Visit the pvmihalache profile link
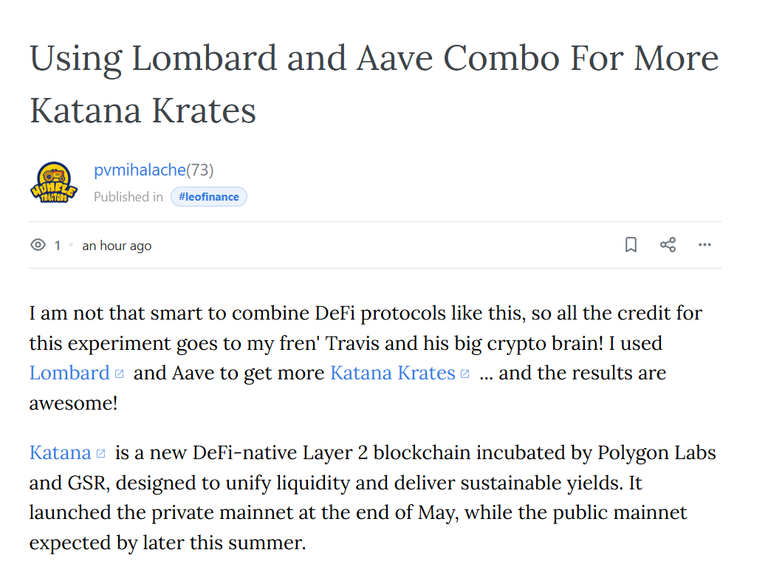 pyautogui.click(x=140, y=170)
